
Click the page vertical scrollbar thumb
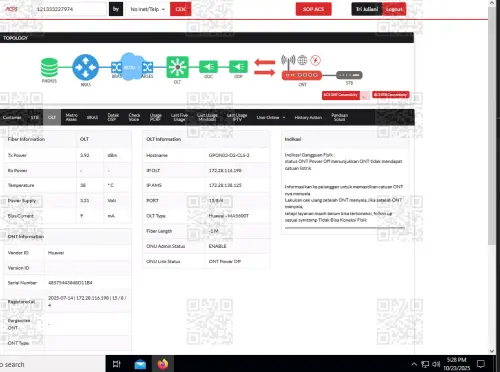pyautogui.click(x=492, y=126)
